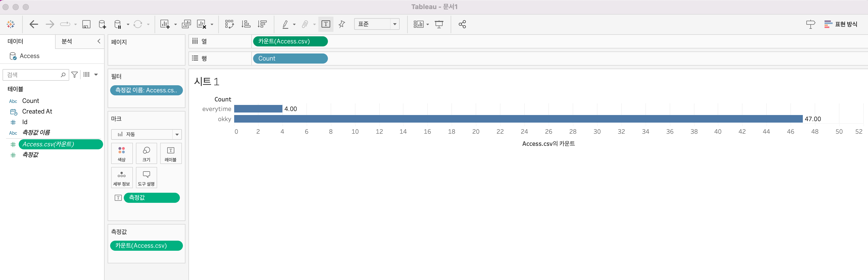
Task: Open the show/hide cards dropdown arrow
Action: pyautogui.click(x=428, y=24)
